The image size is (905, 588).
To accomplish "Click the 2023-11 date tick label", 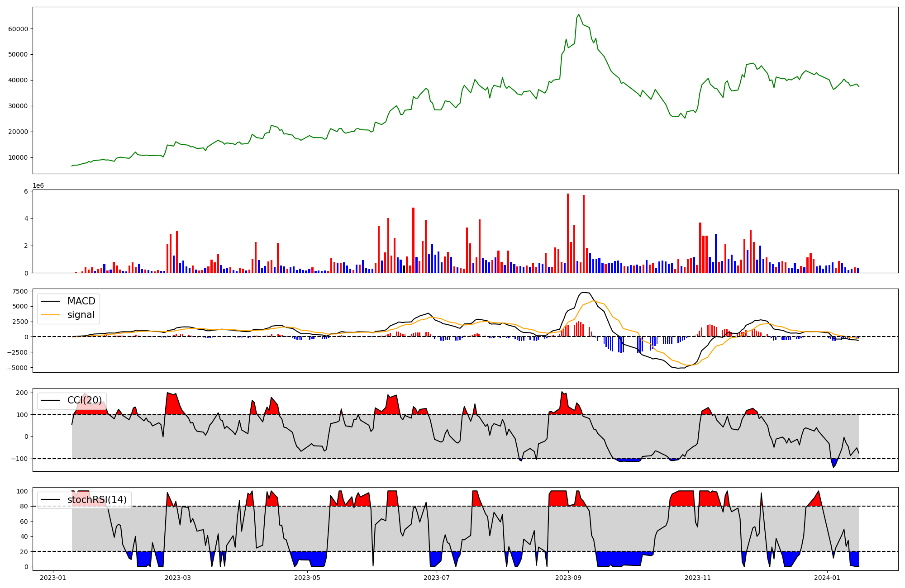I will point(698,578).
